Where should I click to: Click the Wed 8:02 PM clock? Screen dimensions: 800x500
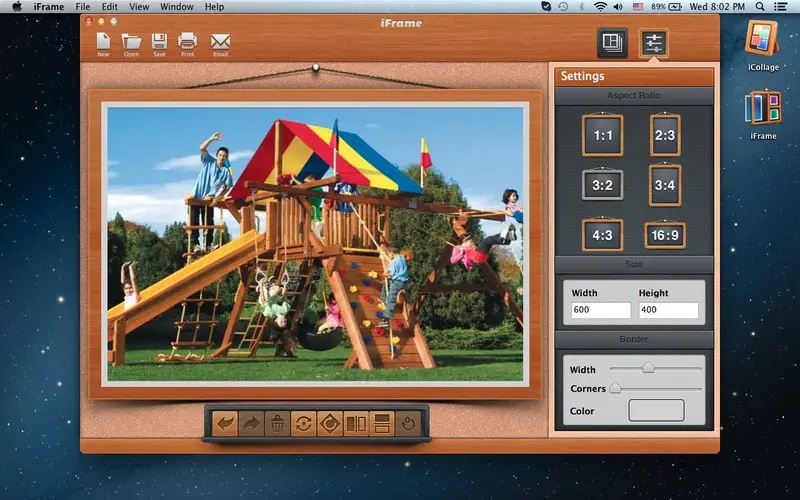[717, 7]
